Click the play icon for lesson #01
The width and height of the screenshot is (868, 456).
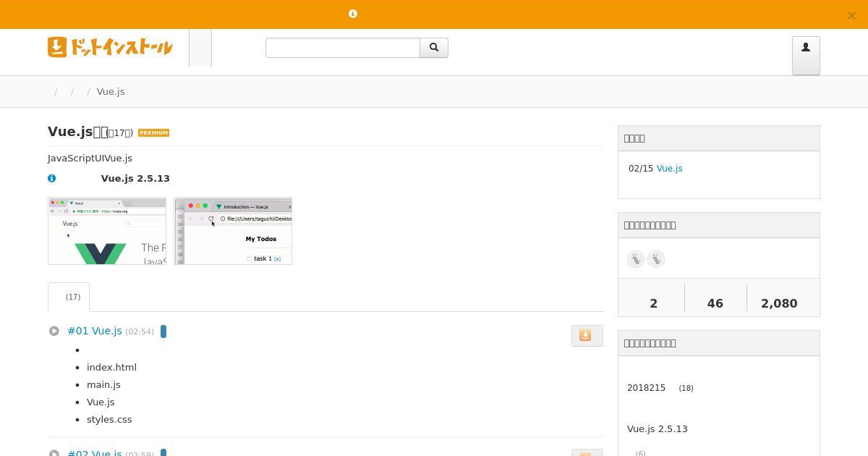point(54,331)
